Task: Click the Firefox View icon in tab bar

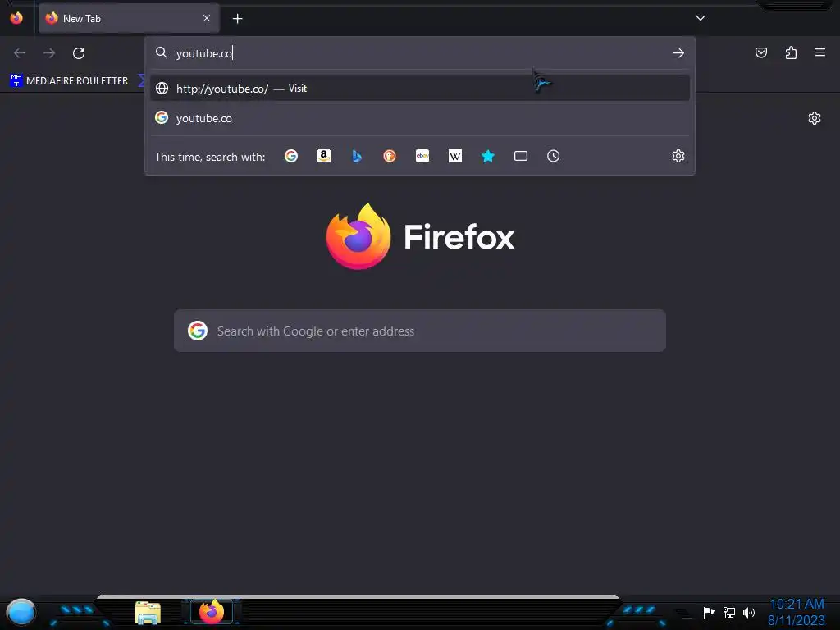Action: click(16, 18)
